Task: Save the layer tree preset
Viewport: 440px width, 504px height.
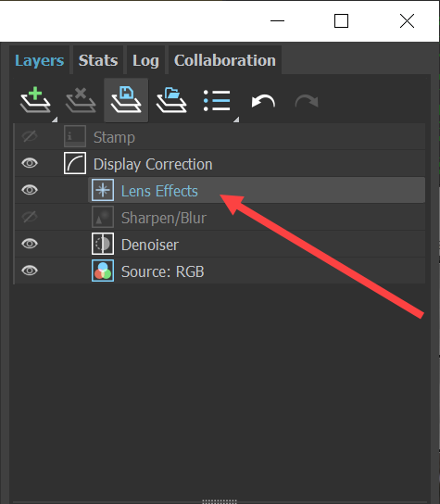Action: (126, 100)
